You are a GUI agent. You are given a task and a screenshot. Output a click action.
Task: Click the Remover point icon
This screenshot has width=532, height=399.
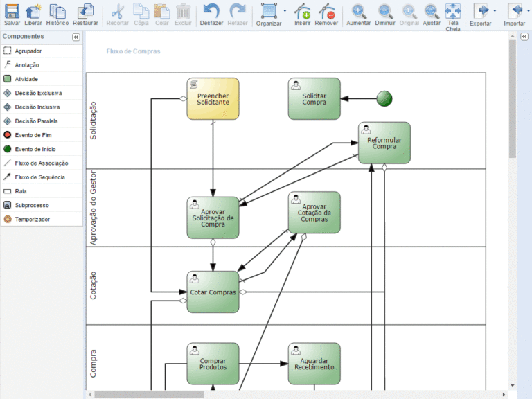pos(326,11)
